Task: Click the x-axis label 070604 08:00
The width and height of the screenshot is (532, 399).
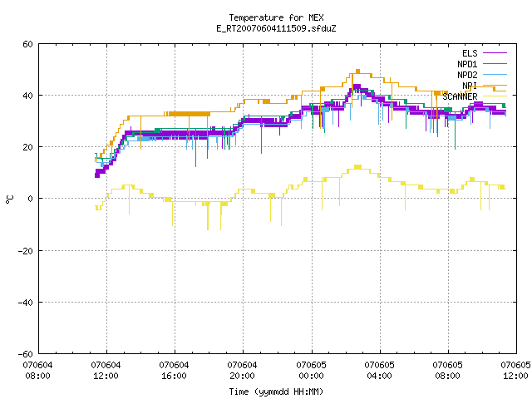Action: pyautogui.click(x=37, y=371)
